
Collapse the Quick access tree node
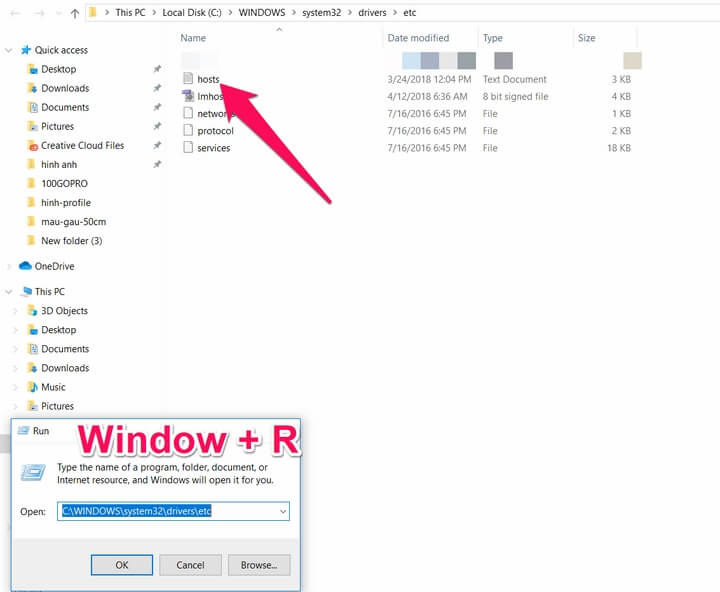(x=9, y=50)
